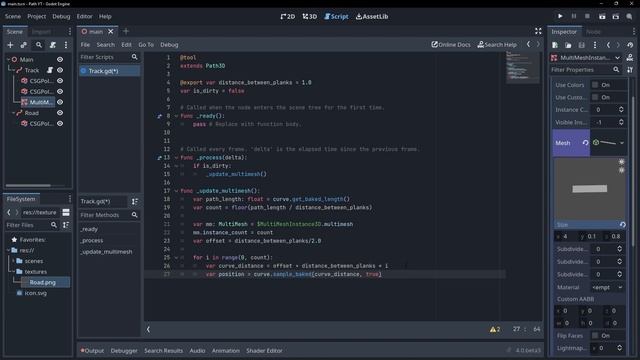Toggle FileSystem split view mode icon

click(x=66, y=212)
